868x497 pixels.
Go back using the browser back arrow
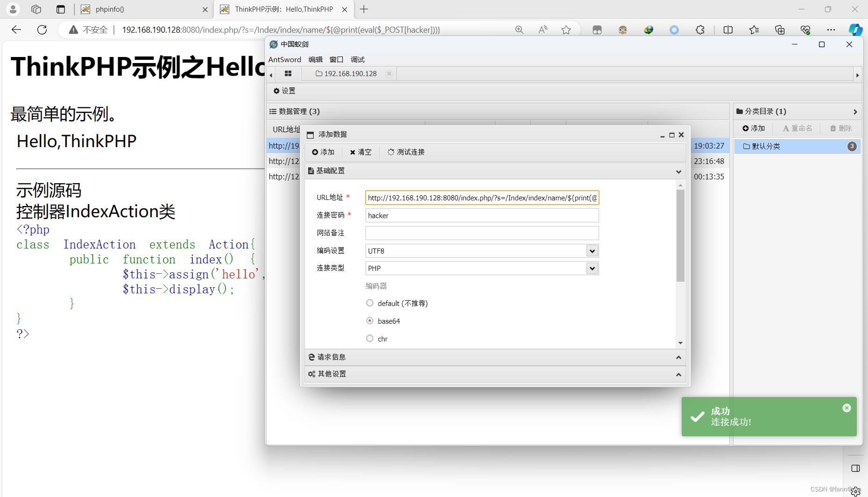(x=16, y=30)
